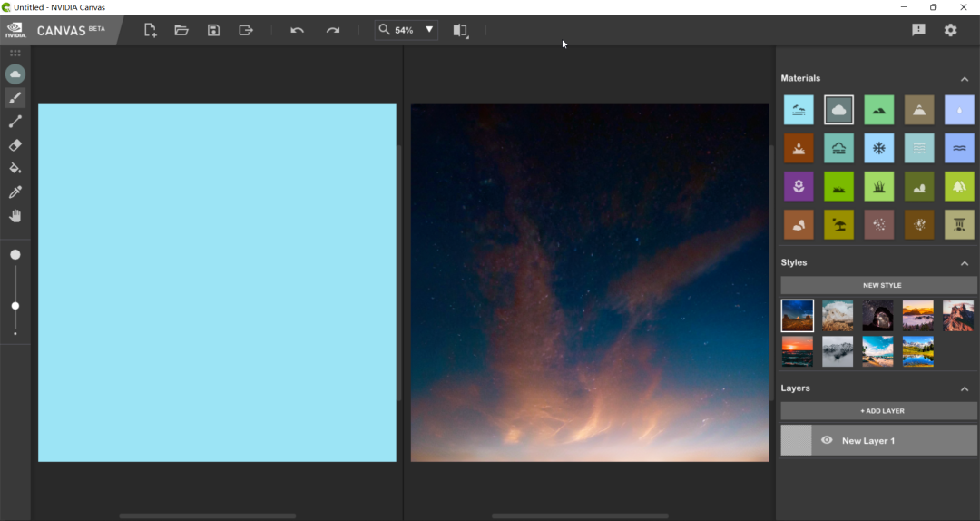Apply the red sunset ocean style
980x521 pixels.
tap(798, 351)
